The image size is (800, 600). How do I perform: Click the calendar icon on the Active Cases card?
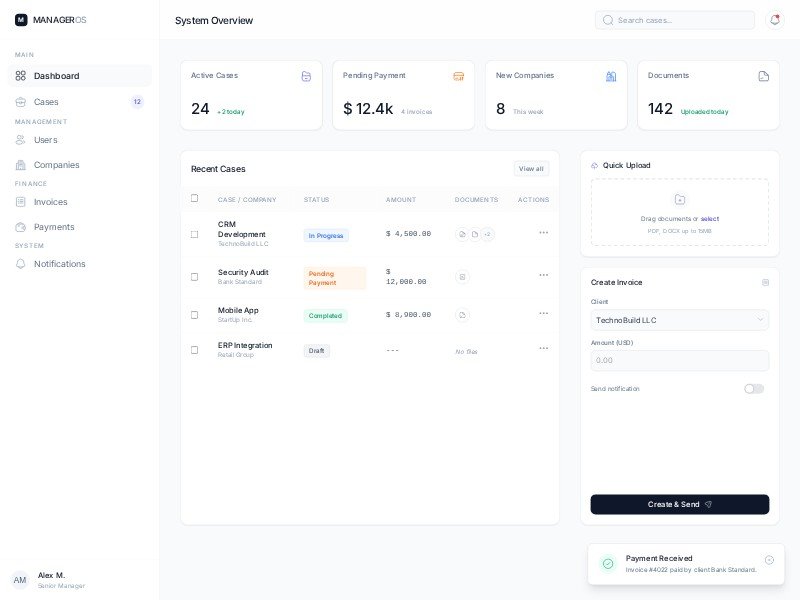pos(305,76)
